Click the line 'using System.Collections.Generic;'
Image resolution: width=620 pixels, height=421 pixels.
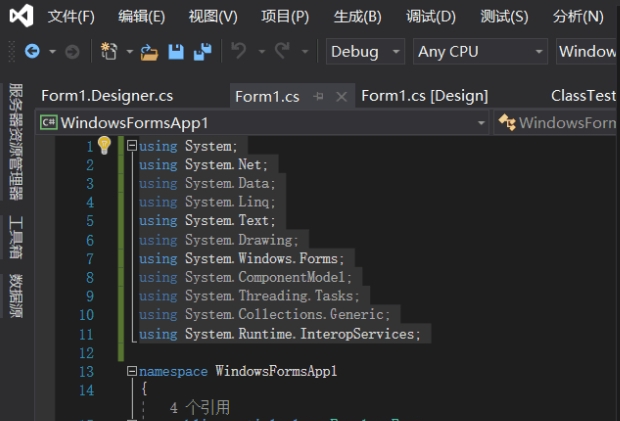tap(265, 314)
